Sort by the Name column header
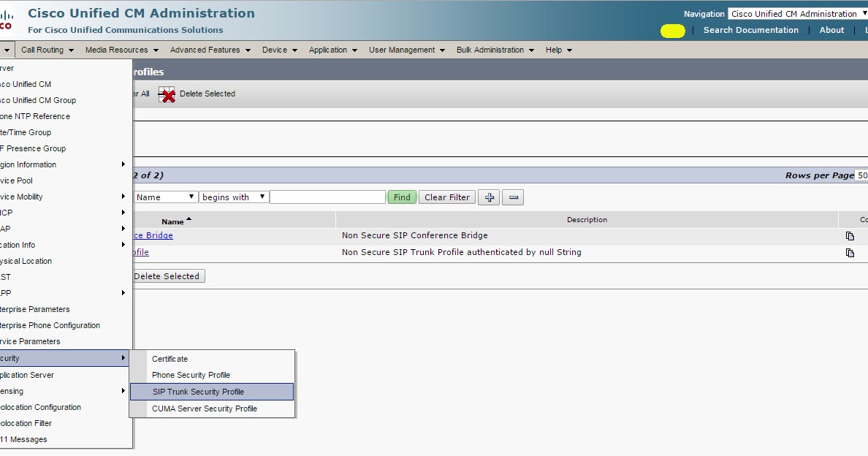Viewport: 868px width, 456px height. tap(176, 221)
